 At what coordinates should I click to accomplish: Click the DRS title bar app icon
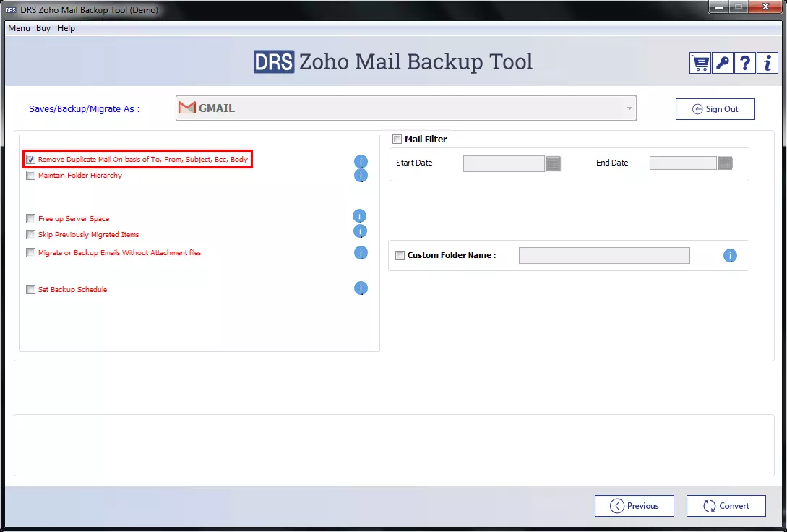tap(10, 10)
